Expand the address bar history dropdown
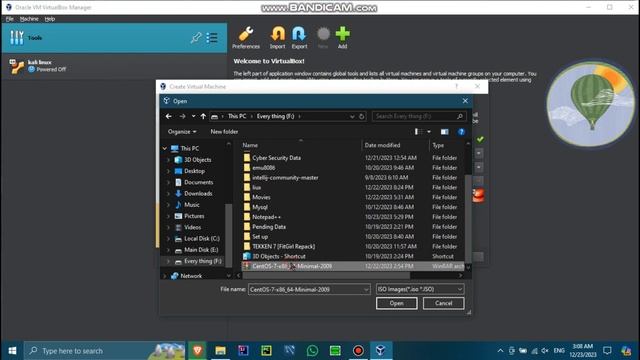 352,116
